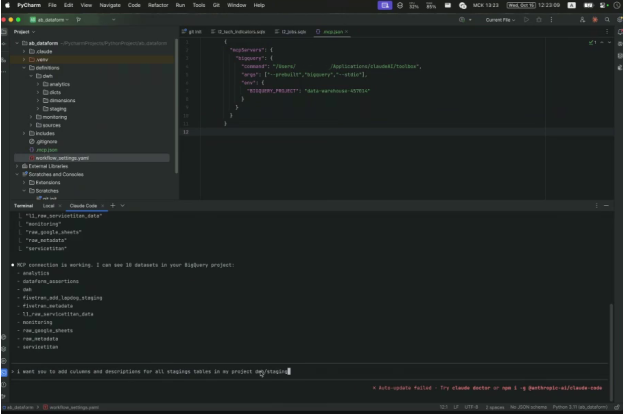Screen dimensions: 624x416
Task: Switch to the Local terminal tab
Action: point(48,205)
